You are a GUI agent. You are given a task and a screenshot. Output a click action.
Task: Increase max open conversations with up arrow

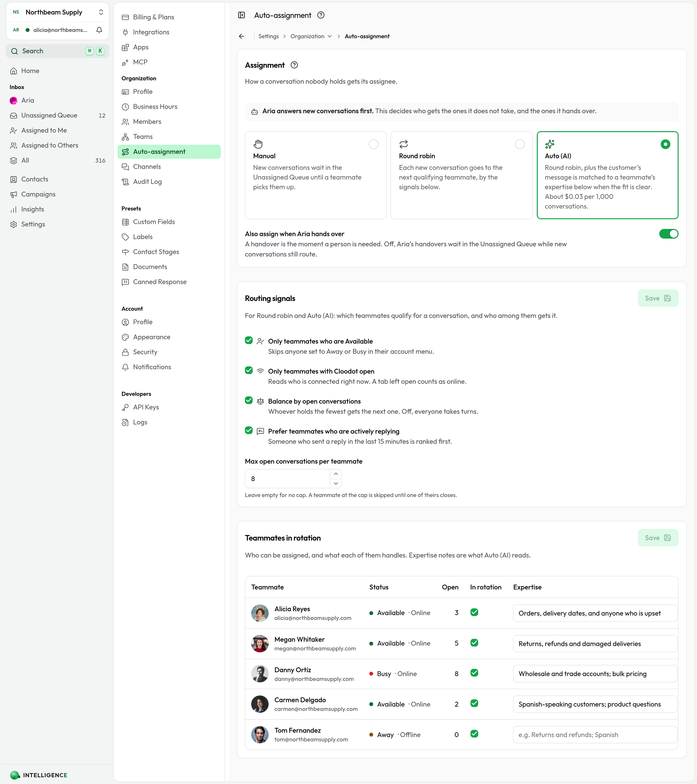[336, 474]
